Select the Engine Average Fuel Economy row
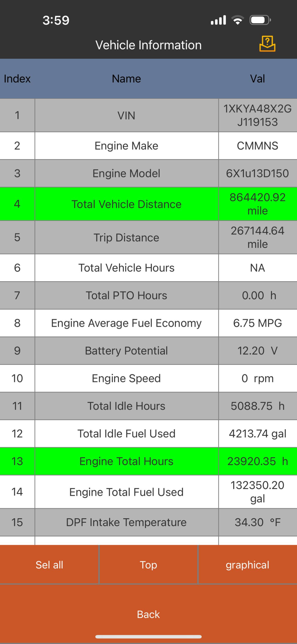Image resolution: width=297 pixels, height=644 pixels. pos(126,323)
